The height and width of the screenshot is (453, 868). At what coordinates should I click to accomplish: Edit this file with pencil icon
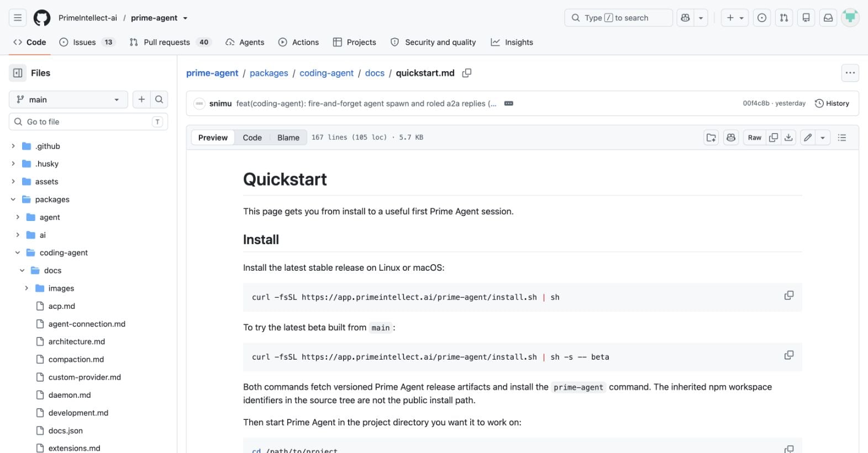coord(808,138)
